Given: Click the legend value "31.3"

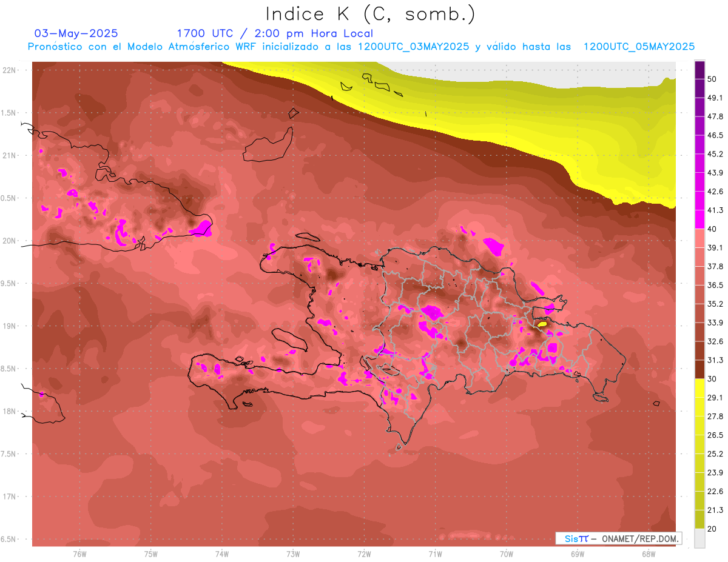Looking at the screenshot, I should coord(715,361).
